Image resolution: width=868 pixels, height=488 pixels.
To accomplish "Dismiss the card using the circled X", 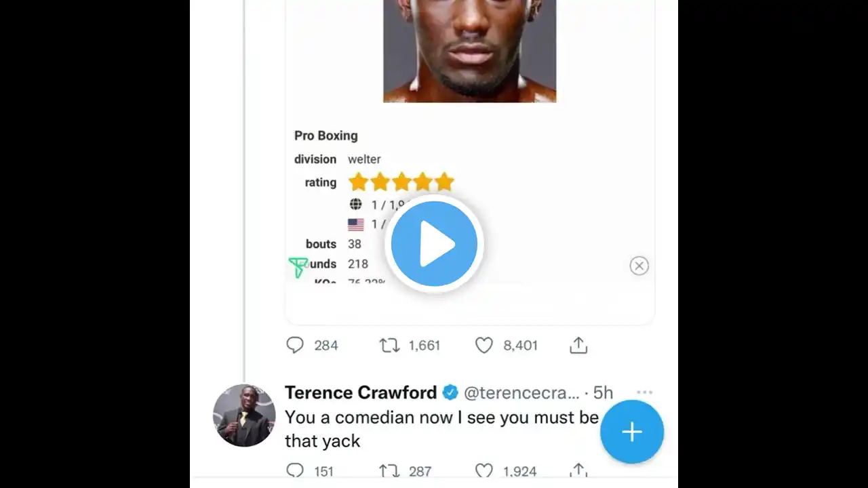I will pos(639,266).
